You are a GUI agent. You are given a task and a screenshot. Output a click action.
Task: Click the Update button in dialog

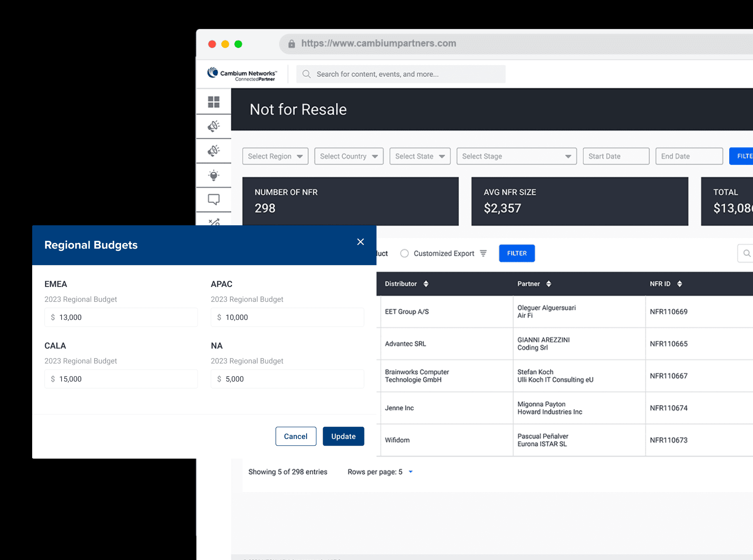pos(343,436)
